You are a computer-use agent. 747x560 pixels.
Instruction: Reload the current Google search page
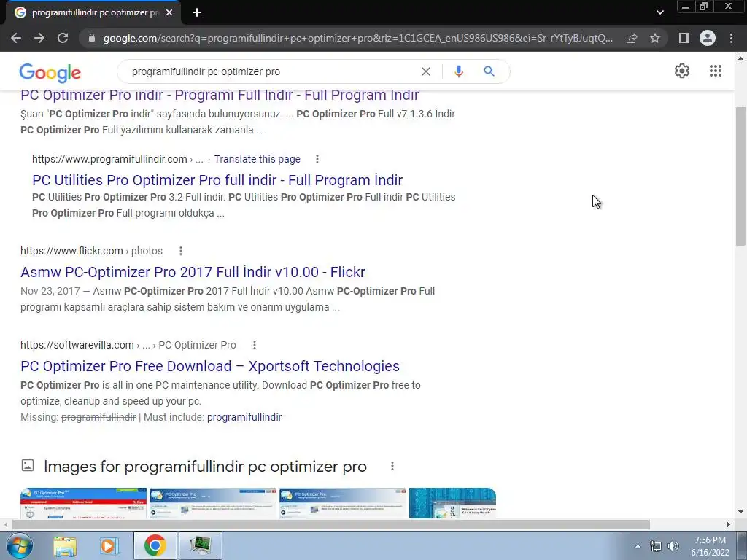(x=63, y=38)
